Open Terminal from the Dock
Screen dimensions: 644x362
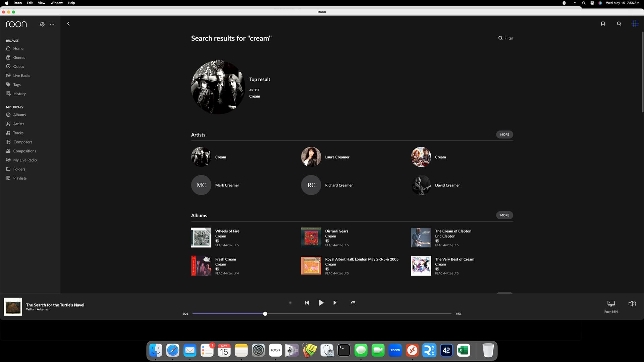[344, 351]
